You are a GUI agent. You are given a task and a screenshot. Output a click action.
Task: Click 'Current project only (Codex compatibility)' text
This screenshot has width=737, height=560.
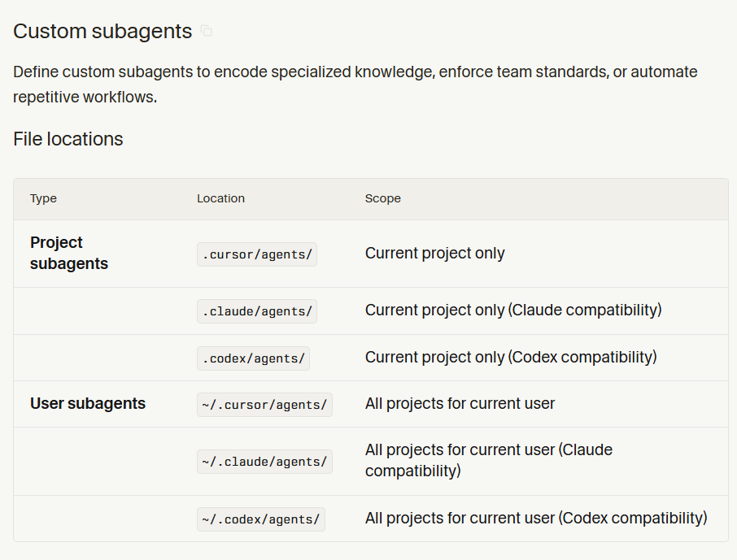pyautogui.click(x=511, y=357)
